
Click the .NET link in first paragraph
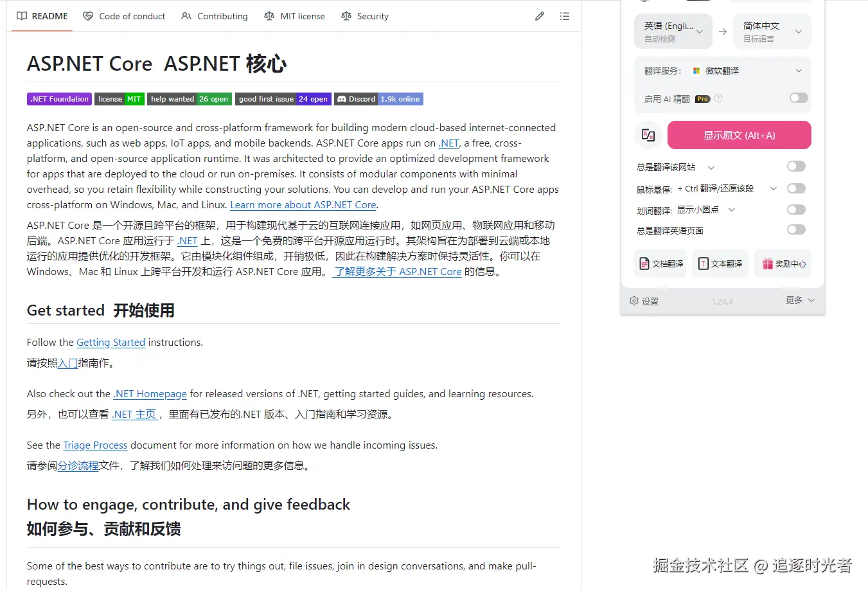click(449, 143)
